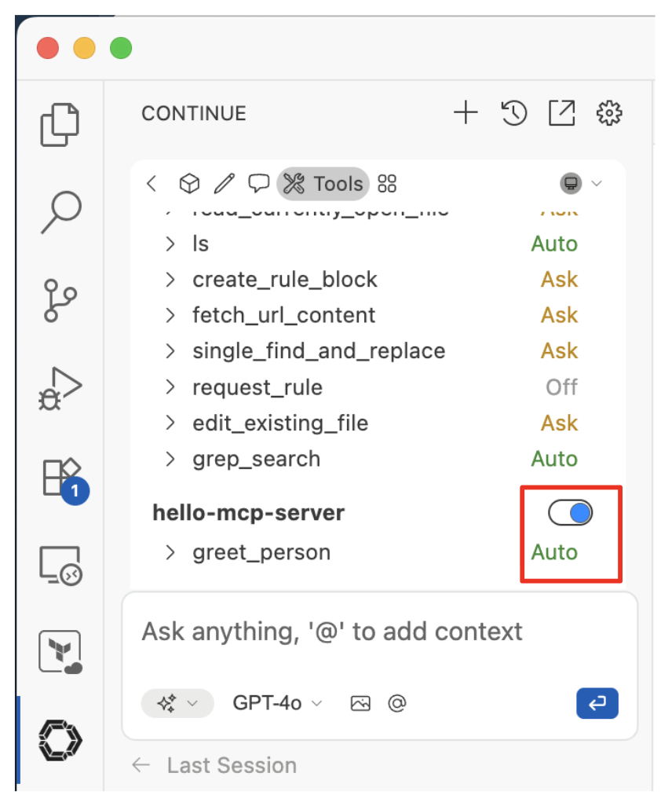Select the single_find_and_replace tool name
Viewport: 672px width, 806px height.
(319, 351)
